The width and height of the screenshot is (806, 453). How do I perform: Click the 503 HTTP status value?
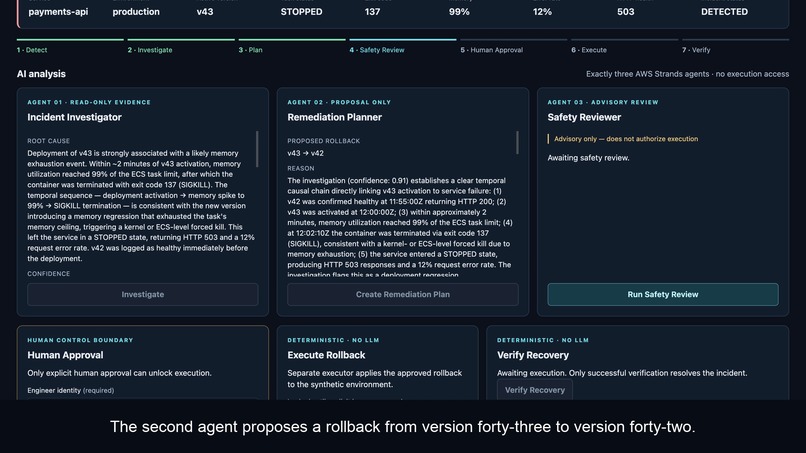[626, 12]
